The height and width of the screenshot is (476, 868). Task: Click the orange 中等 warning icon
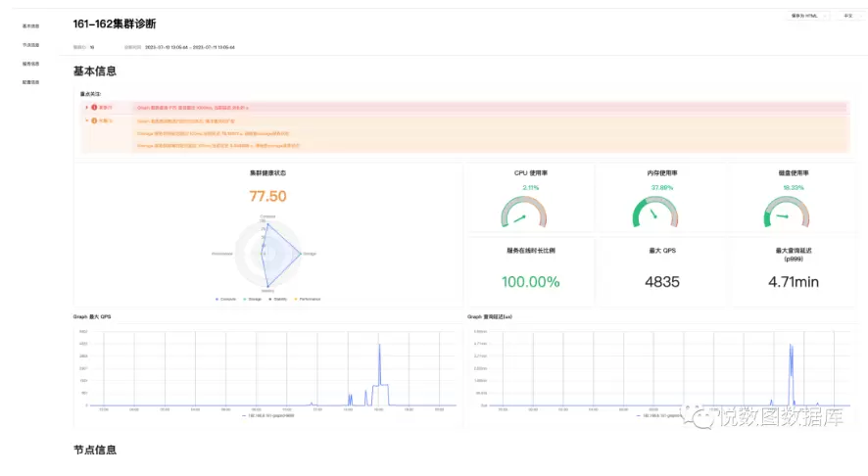pos(95,120)
